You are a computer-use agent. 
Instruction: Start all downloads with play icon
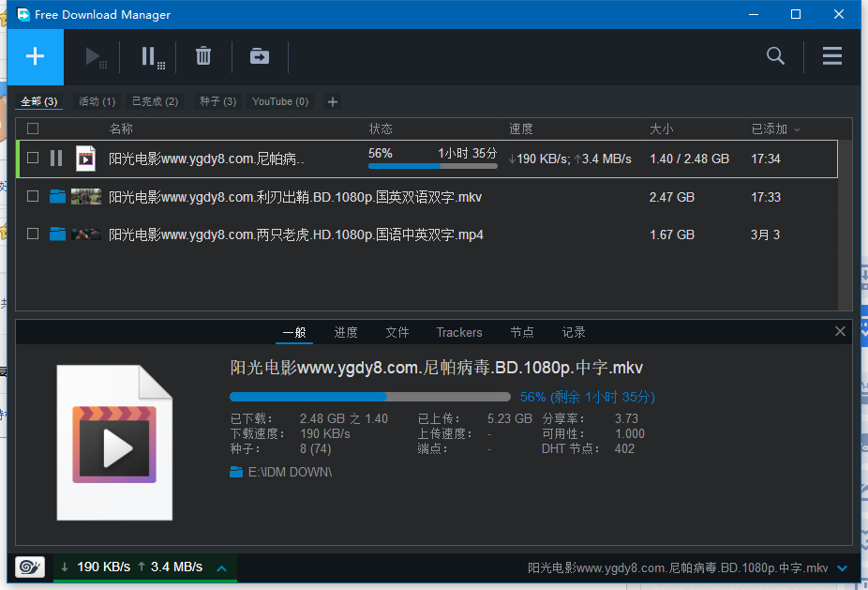click(x=96, y=56)
